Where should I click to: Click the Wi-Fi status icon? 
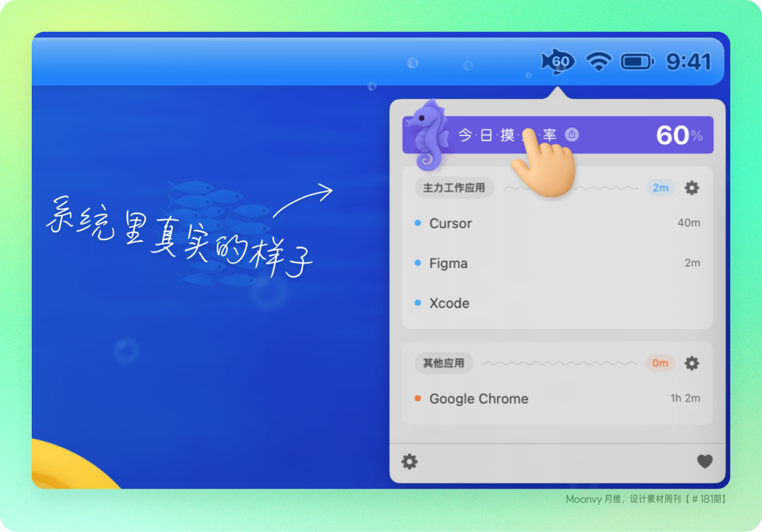[598, 61]
